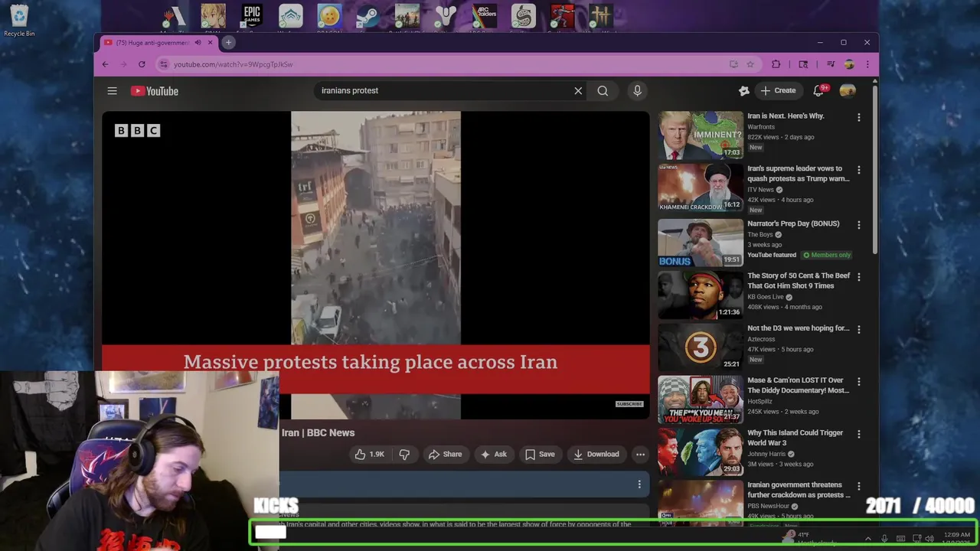Mute the tab using the tab audio icon
980x551 pixels.
coord(198,43)
